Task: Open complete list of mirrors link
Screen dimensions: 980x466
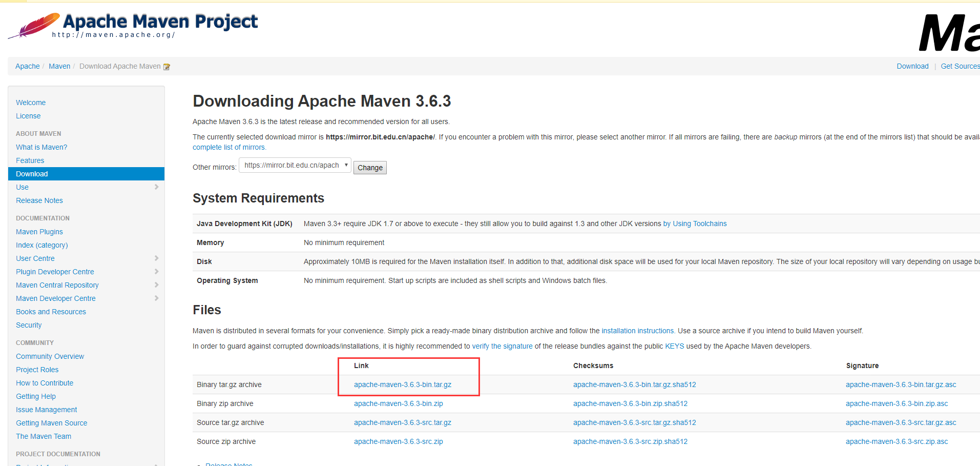Action: point(229,147)
